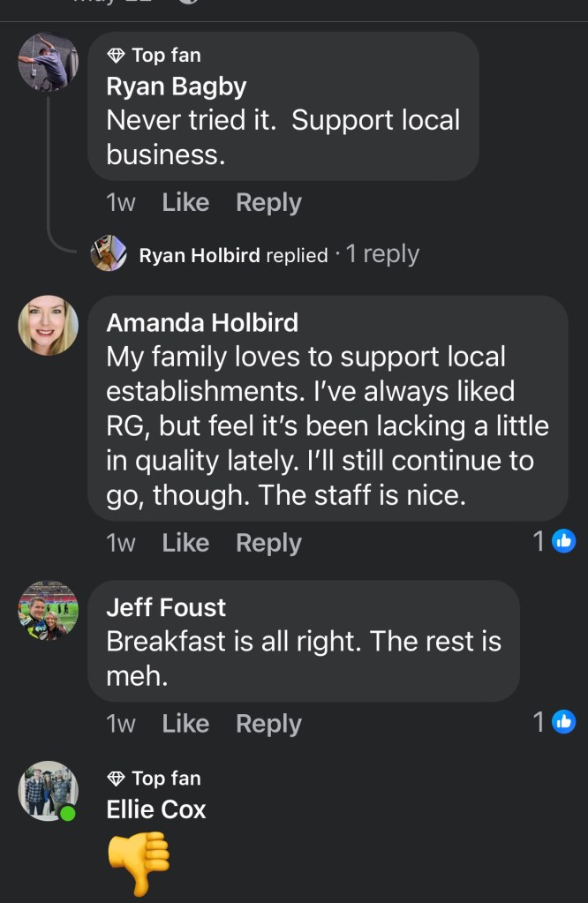Like Jeff Foust's comment
Viewport: 588px width, 903px height.
click(x=185, y=724)
